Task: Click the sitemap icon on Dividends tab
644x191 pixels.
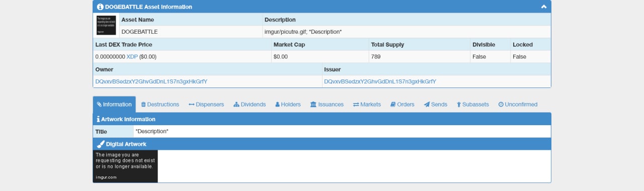Action: [x=236, y=105]
